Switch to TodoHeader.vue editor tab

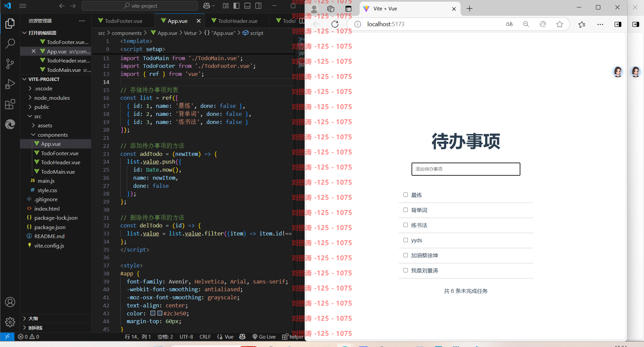click(x=238, y=21)
